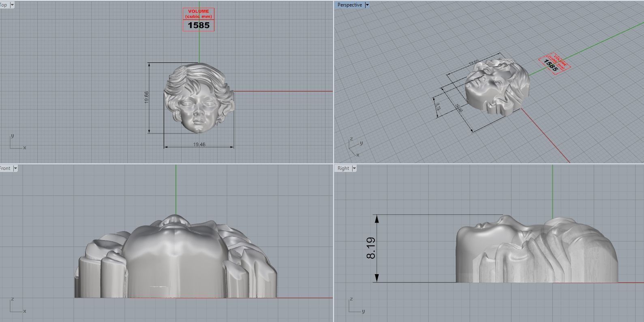Viewport: 644px width, 322px height.
Task: Open the Perspective viewport dropdown arrow
Action: click(x=367, y=5)
